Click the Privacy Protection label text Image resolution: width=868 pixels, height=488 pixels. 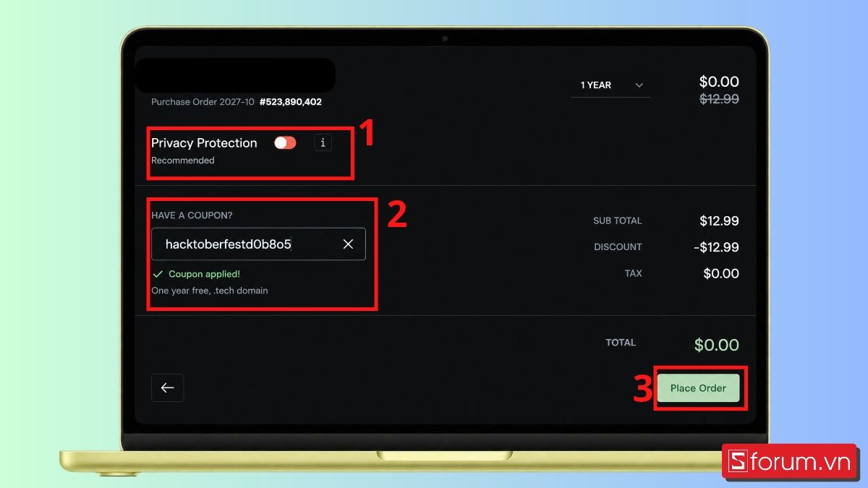204,143
